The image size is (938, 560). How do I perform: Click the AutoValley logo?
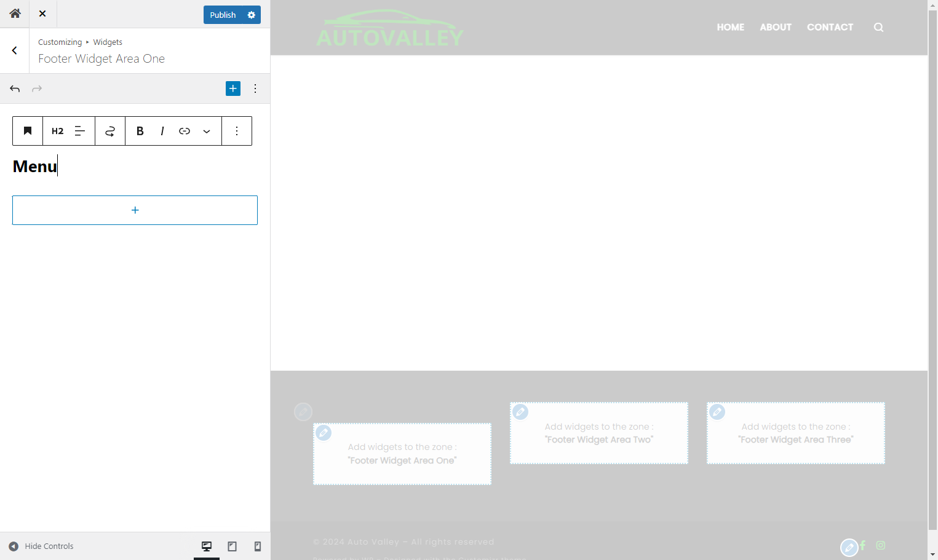[390, 28]
